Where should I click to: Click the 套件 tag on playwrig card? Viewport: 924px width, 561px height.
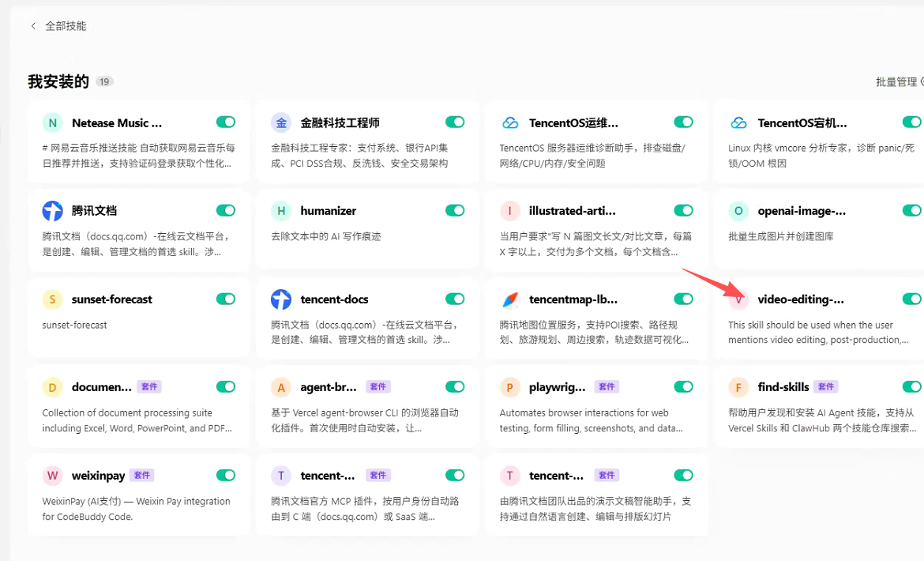point(607,386)
